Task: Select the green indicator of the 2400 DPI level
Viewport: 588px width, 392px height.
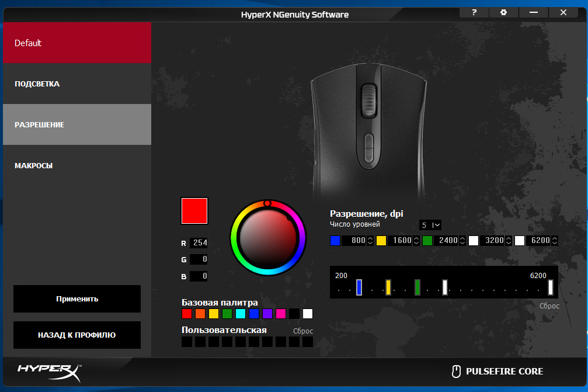Action: click(x=427, y=240)
